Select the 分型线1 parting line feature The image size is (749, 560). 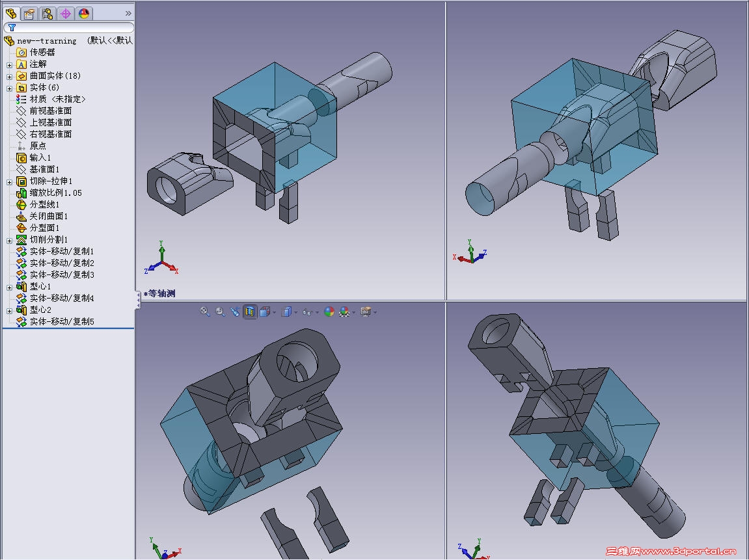pos(44,204)
